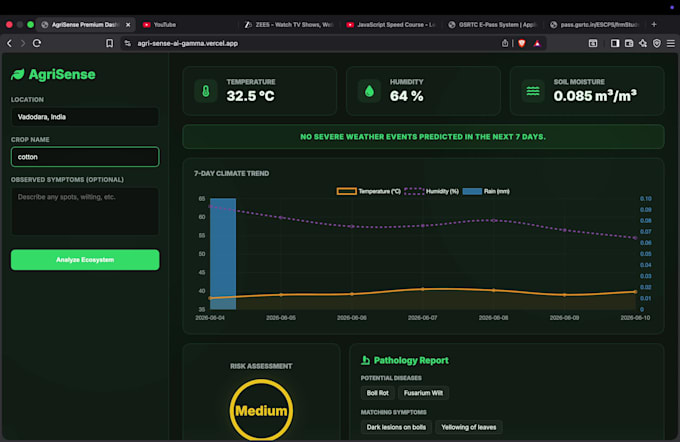Click the humidity data point above 2026-06-08
Viewport: 680px width, 442px height.
pyautogui.click(x=494, y=220)
